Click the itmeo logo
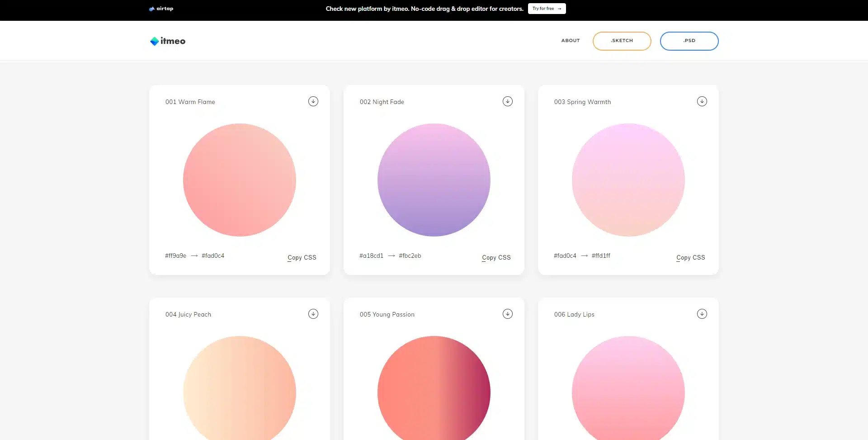The image size is (868, 440). pyautogui.click(x=168, y=41)
